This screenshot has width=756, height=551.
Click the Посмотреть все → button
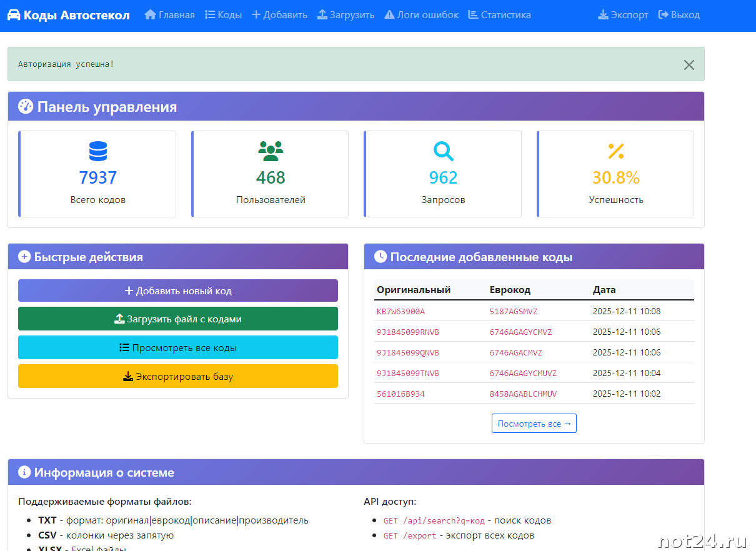coord(534,423)
